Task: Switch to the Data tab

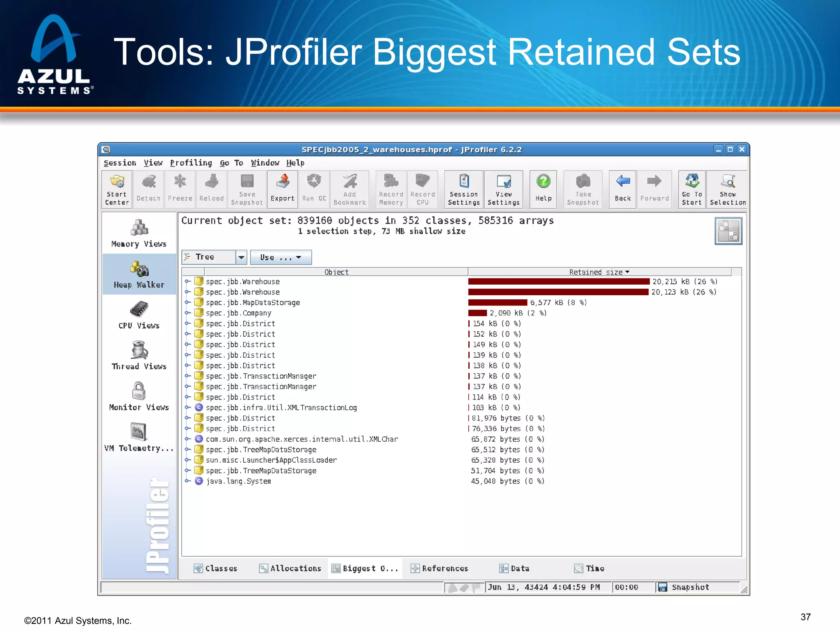Action: coord(514,568)
